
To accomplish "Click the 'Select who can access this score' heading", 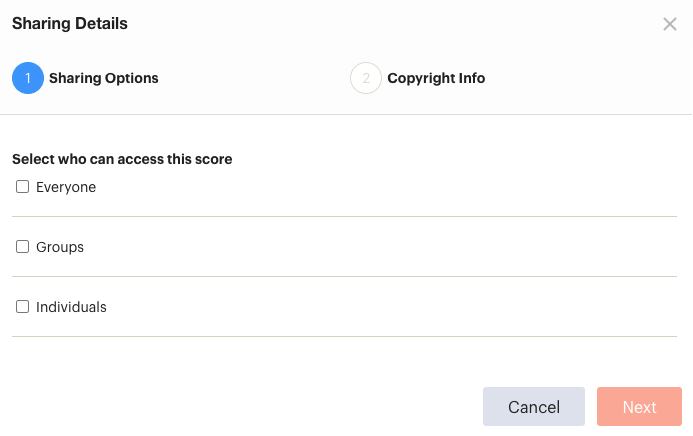I will [122, 159].
